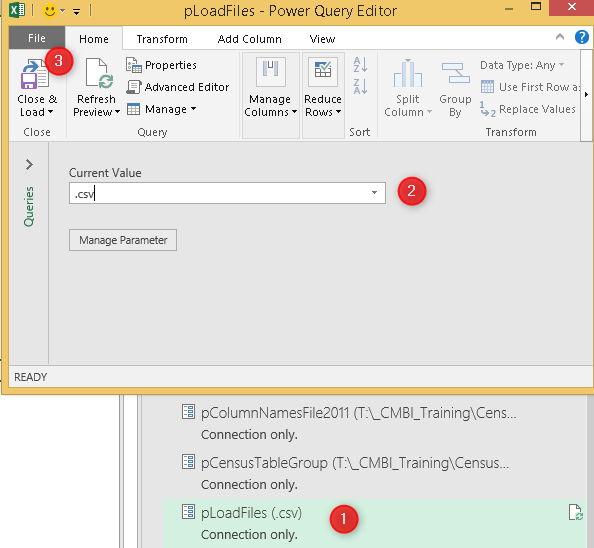Open the smiley feedback dropdown arrow
Viewport: 594px width, 548px height.
click(63, 11)
